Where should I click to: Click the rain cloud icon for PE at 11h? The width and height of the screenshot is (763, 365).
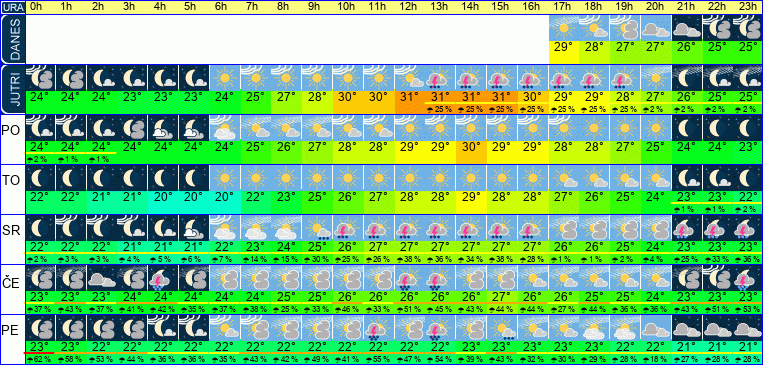[379, 328]
